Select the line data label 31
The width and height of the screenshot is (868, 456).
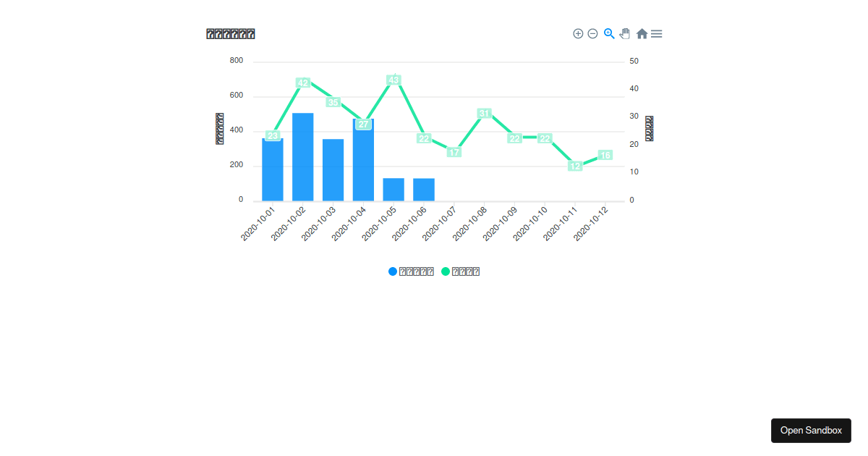pyautogui.click(x=485, y=114)
